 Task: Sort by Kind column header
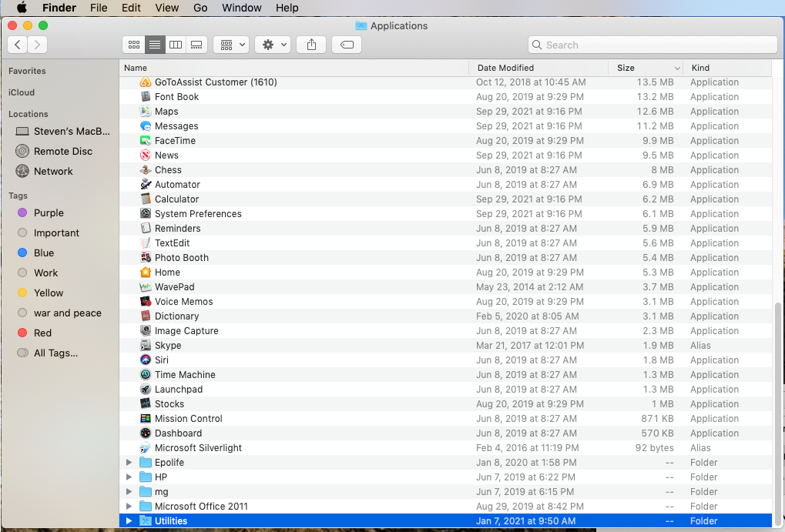click(727, 68)
